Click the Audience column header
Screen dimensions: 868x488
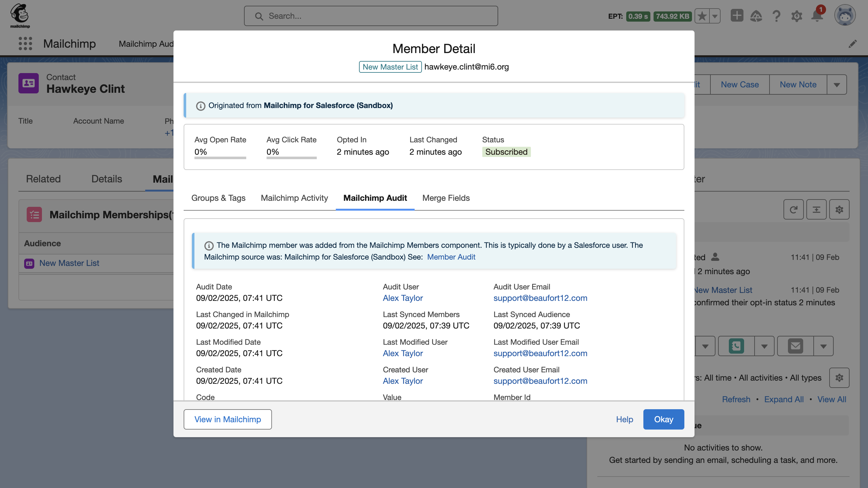tap(43, 243)
